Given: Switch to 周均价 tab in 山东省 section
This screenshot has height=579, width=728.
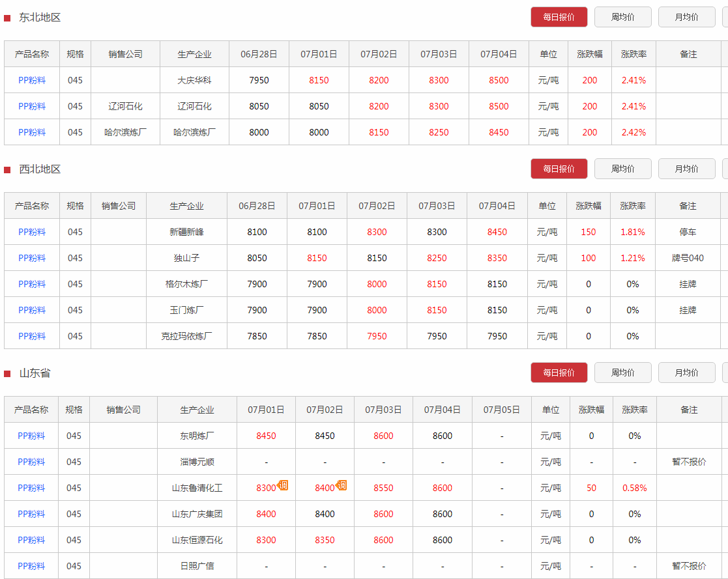Looking at the screenshot, I should click(x=622, y=373).
